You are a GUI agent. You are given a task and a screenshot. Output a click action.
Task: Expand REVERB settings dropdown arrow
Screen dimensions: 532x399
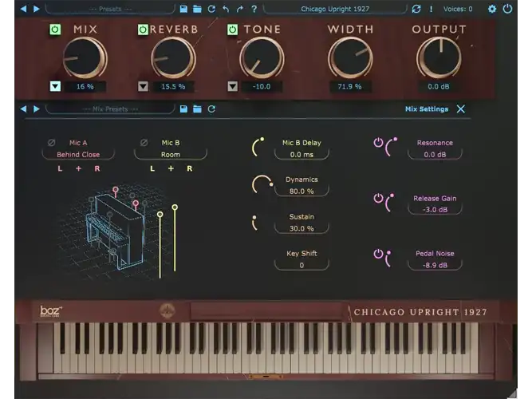click(143, 86)
